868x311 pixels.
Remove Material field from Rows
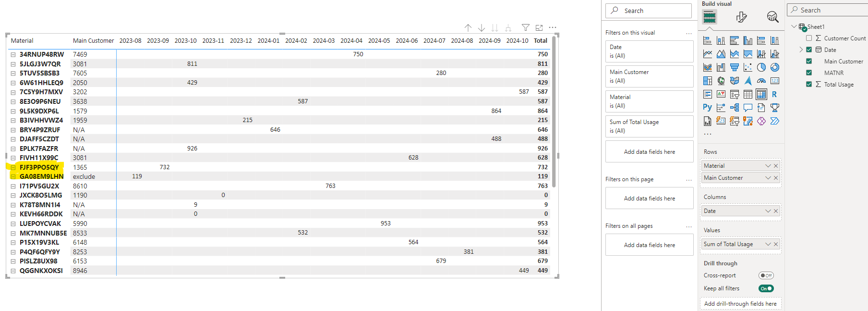(x=776, y=166)
